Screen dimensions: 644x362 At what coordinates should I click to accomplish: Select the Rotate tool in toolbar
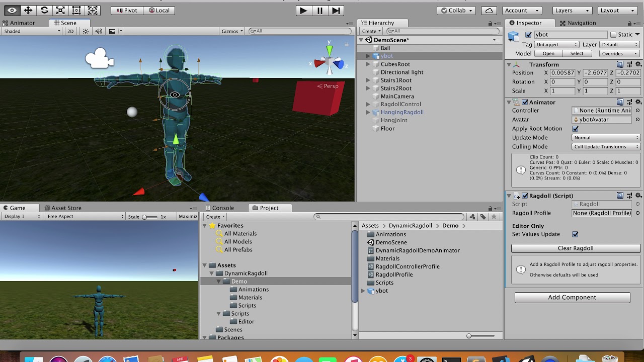point(44,10)
